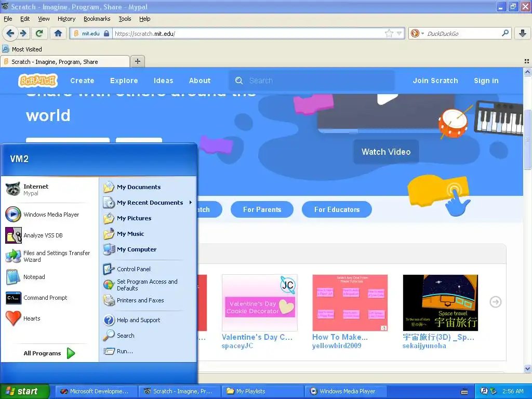
Task: Click the Windows start button
Action: 25,391
